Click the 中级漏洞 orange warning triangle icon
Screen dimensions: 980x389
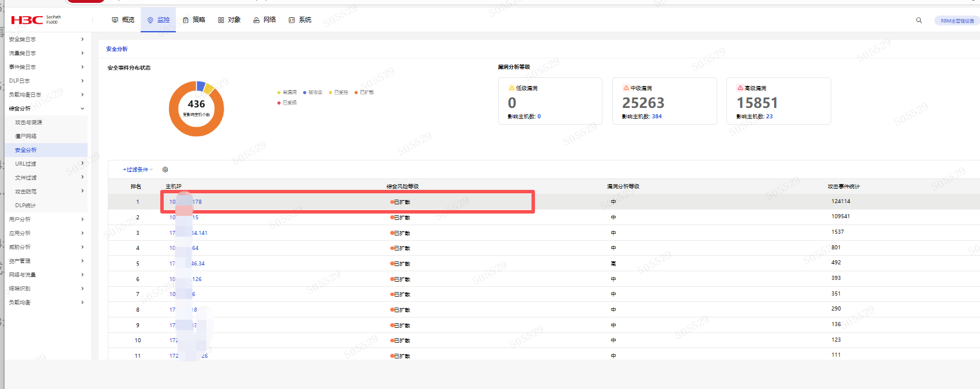626,88
